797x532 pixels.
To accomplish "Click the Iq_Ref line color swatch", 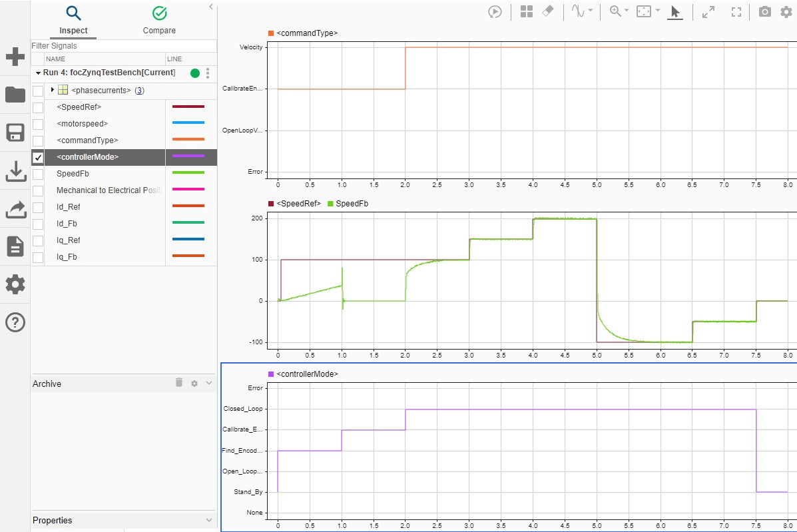I will pyautogui.click(x=188, y=240).
